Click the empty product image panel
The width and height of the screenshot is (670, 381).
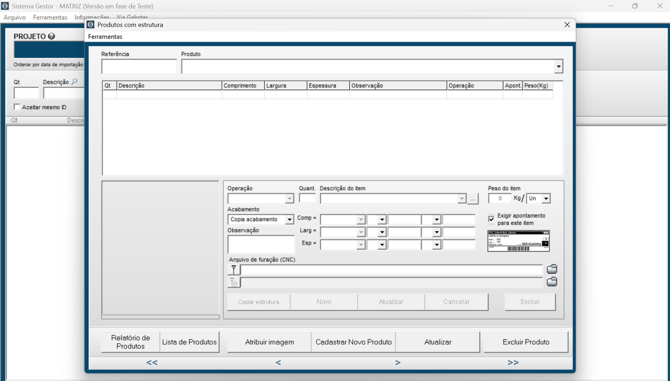click(161, 248)
